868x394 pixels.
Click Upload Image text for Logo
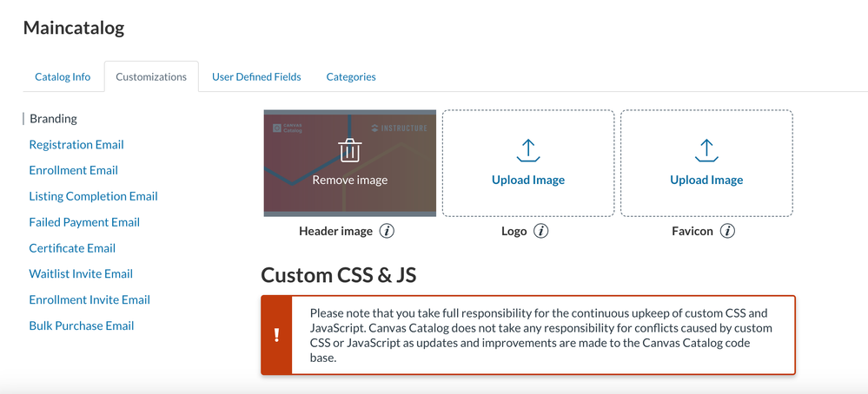[x=528, y=180]
